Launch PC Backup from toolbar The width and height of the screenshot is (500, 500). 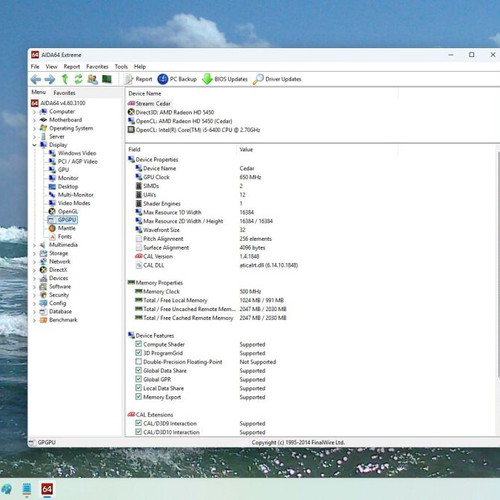point(177,79)
